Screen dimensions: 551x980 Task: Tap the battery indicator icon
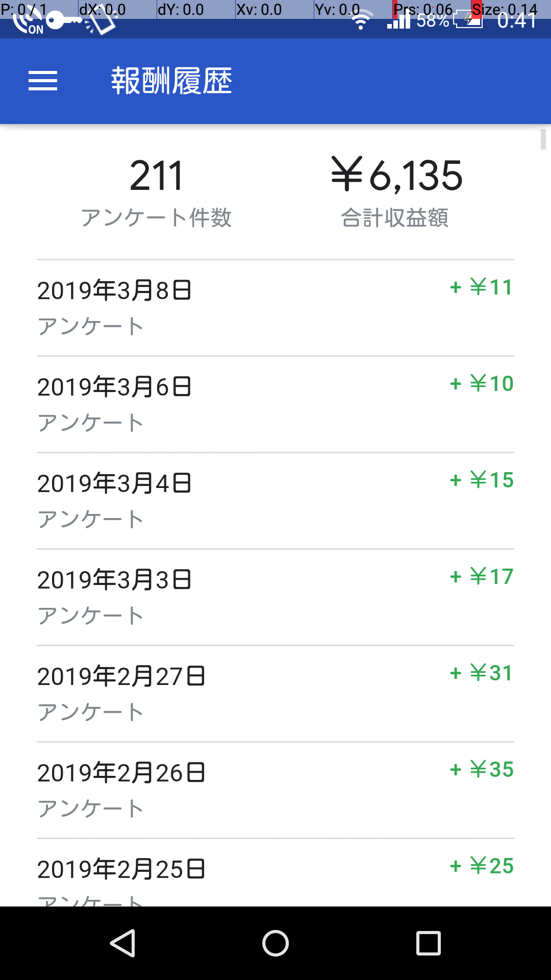point(468,20)
